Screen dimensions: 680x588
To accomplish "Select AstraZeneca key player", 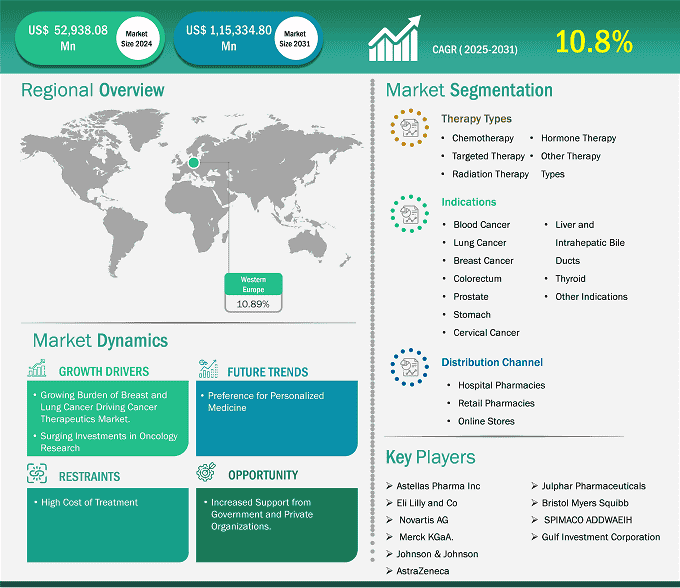I will point(422,571).
